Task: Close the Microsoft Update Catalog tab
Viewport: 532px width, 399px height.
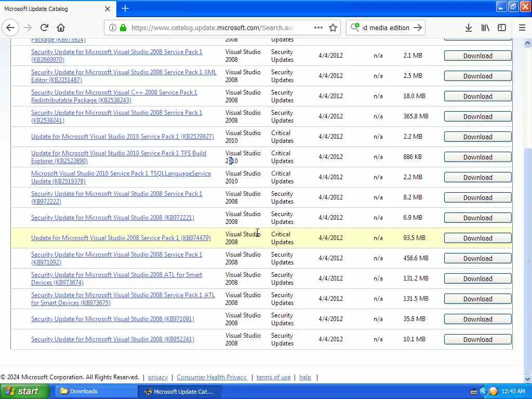Action: [x=107, y=9]
